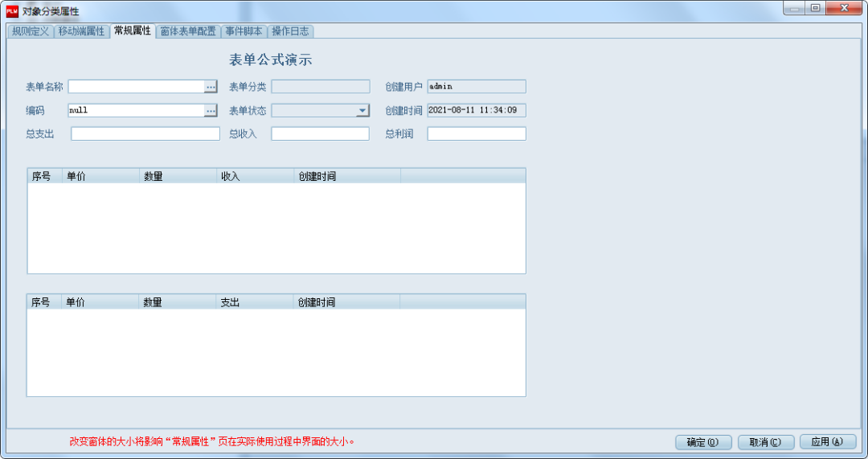The height and width of the screenshot is (459, 868).
Task: Open the 表单状态 dropdown arrow
Action: click(362, 111)
